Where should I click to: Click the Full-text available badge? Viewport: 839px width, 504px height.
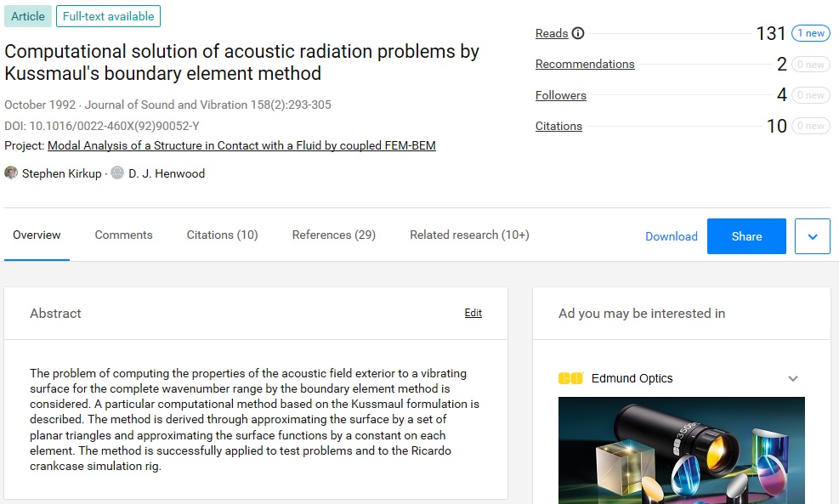click(x=108, y=16)
